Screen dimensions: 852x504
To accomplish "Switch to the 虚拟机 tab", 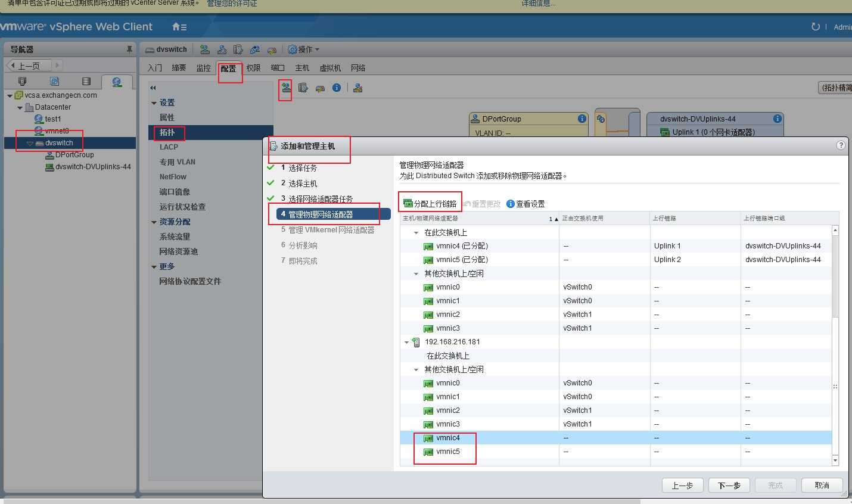I will coord(331,68).
